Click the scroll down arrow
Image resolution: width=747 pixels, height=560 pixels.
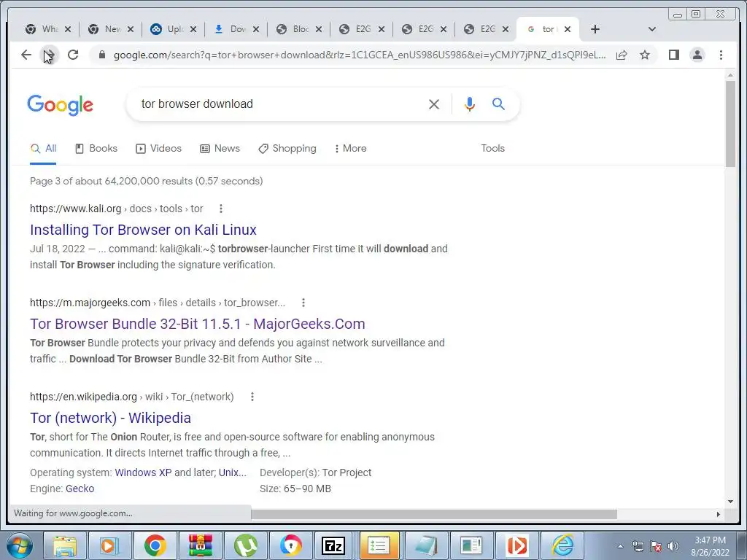(x=730, y=501)
